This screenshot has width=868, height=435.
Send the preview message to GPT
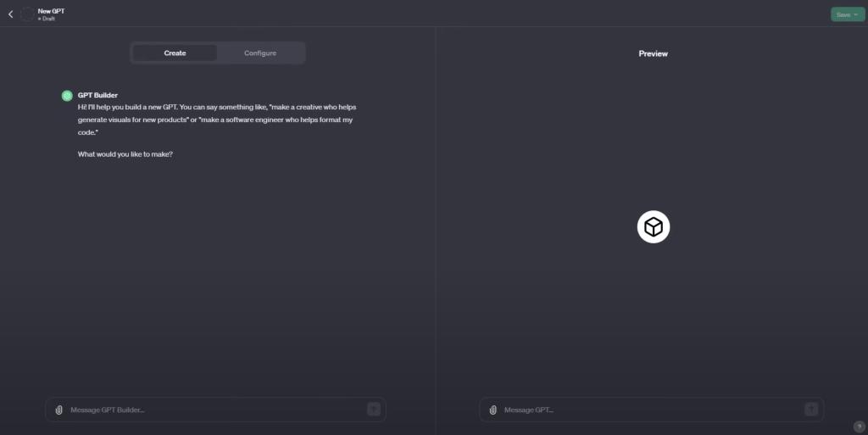pos(811,410)
